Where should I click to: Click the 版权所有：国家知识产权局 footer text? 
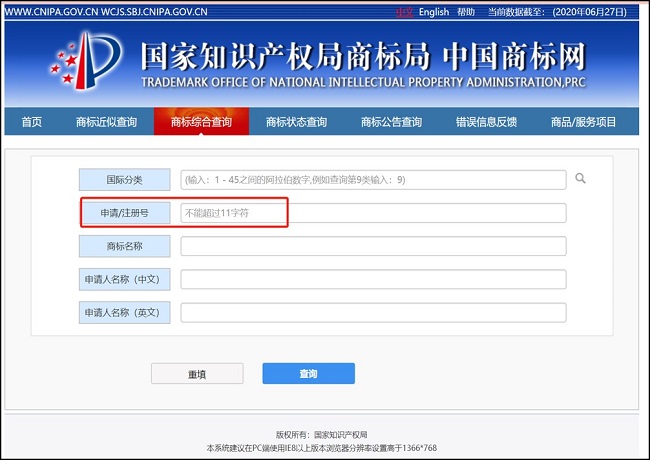(321, 435)
